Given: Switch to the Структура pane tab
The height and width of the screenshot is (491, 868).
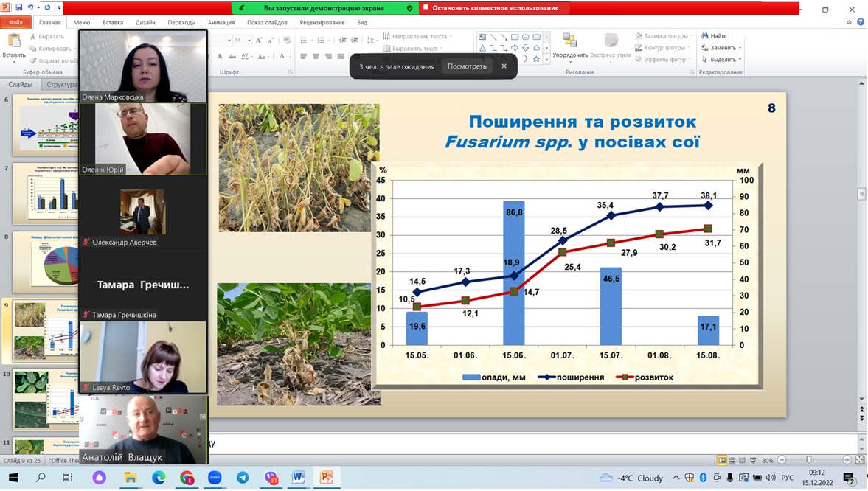Looking at the screenshot, I should (60, 84).
